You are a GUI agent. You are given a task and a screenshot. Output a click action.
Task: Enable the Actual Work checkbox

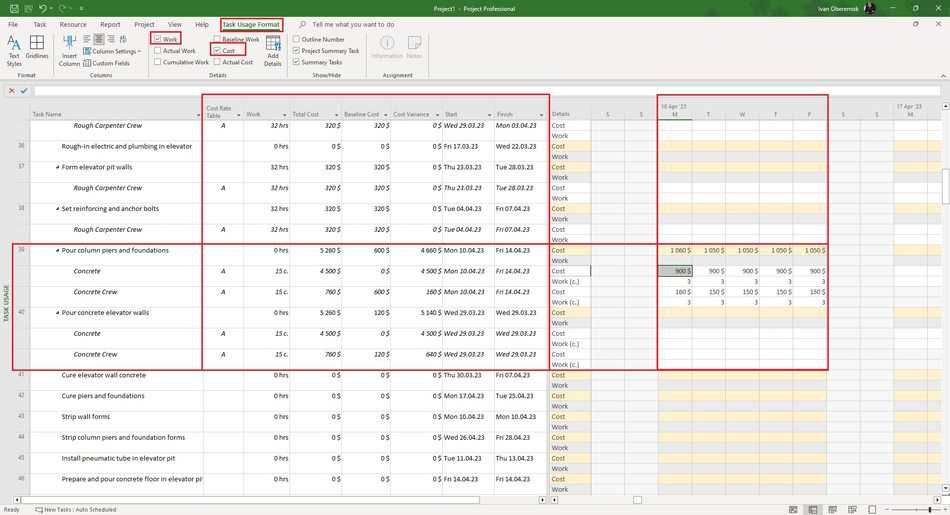(158, 51)
